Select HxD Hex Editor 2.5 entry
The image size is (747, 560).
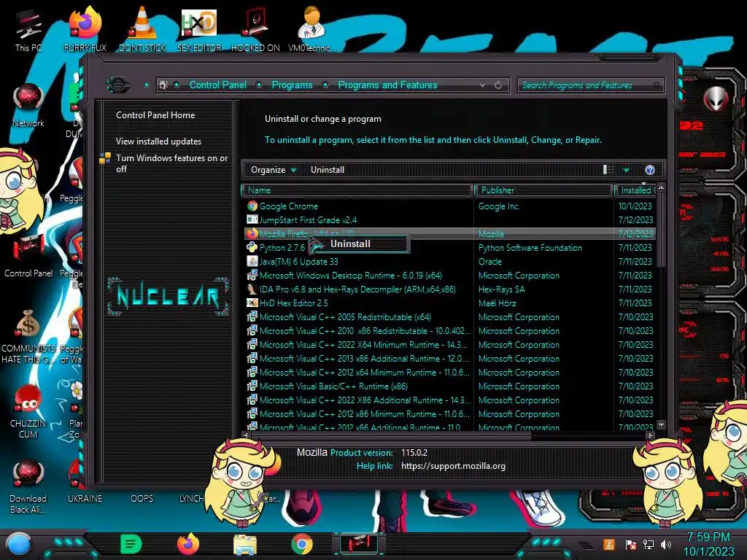tap(293, 303)
